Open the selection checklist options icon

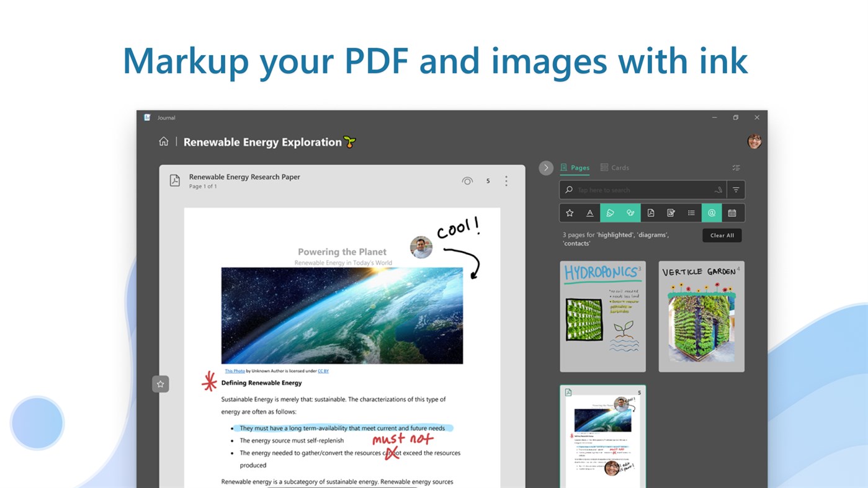click(x=736, y=167)
